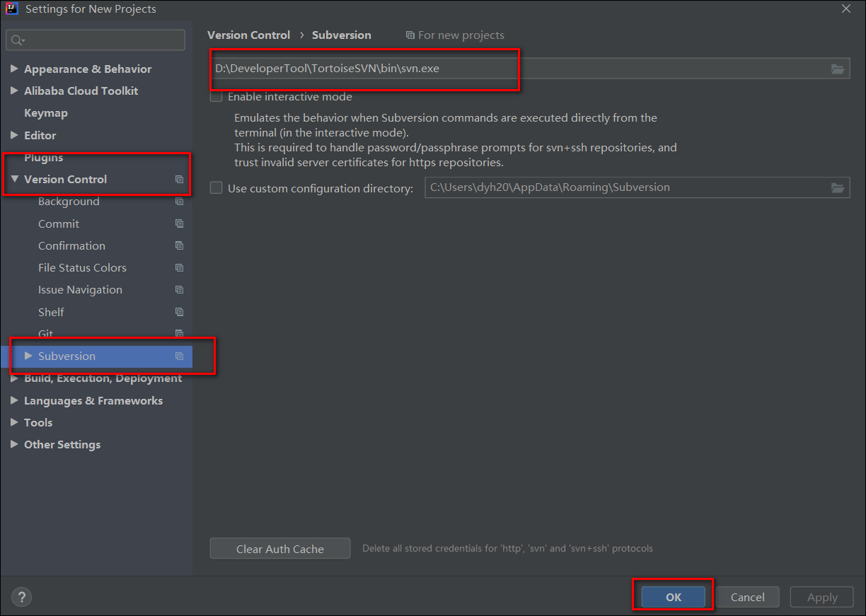Enable interactive mode checkbox
866x616 pixels.
pyautogui.click(x=216, y=96)
